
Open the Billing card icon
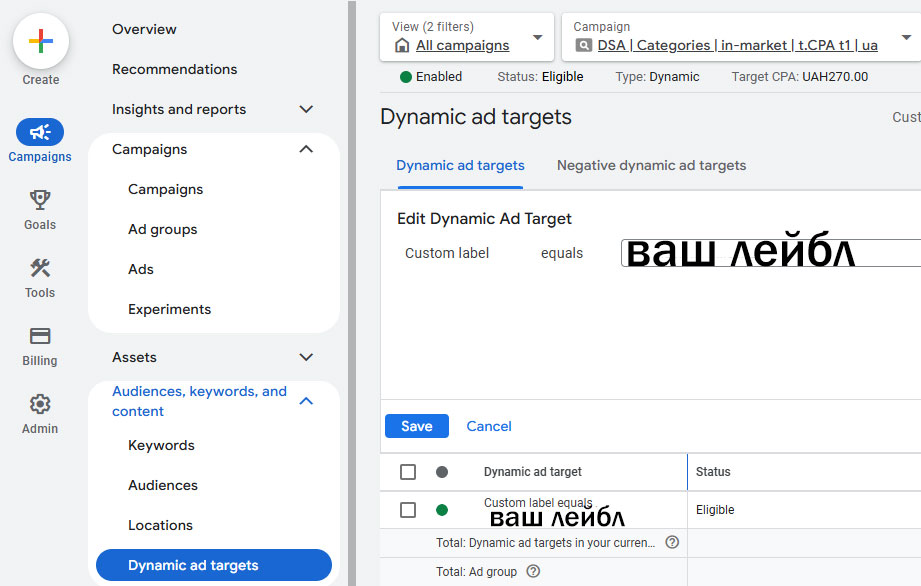click(x=40, y=336)
